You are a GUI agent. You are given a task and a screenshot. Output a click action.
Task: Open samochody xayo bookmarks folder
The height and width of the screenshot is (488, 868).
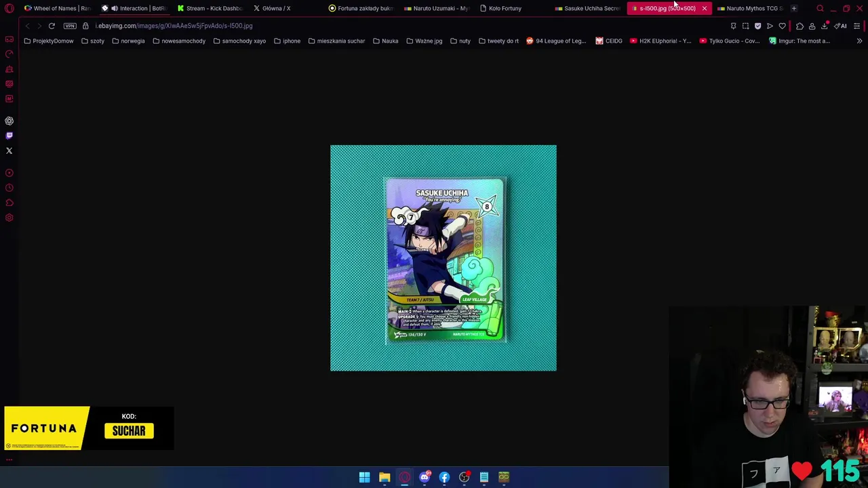coord(239,41)
